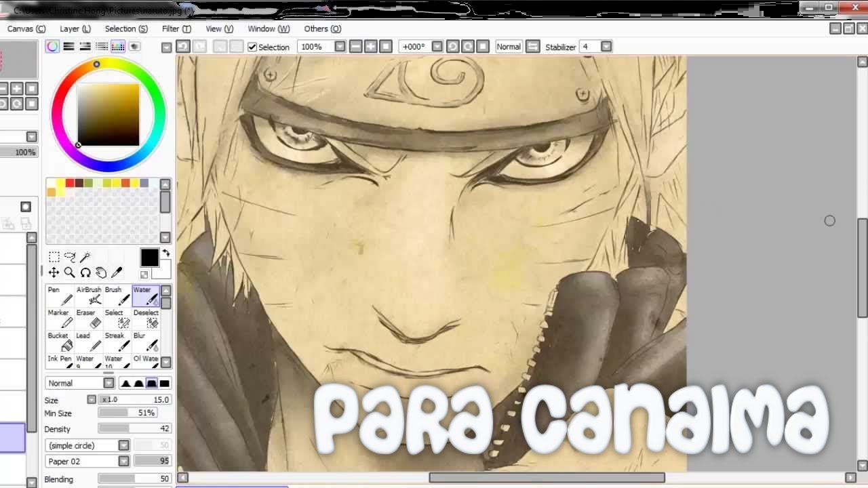Activate the magic wand tool

(x=85, y=257)
